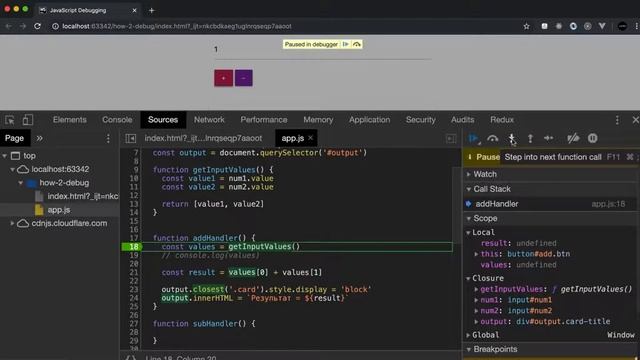Click browser reload button

pyautogui.click(x=38, y=26)
